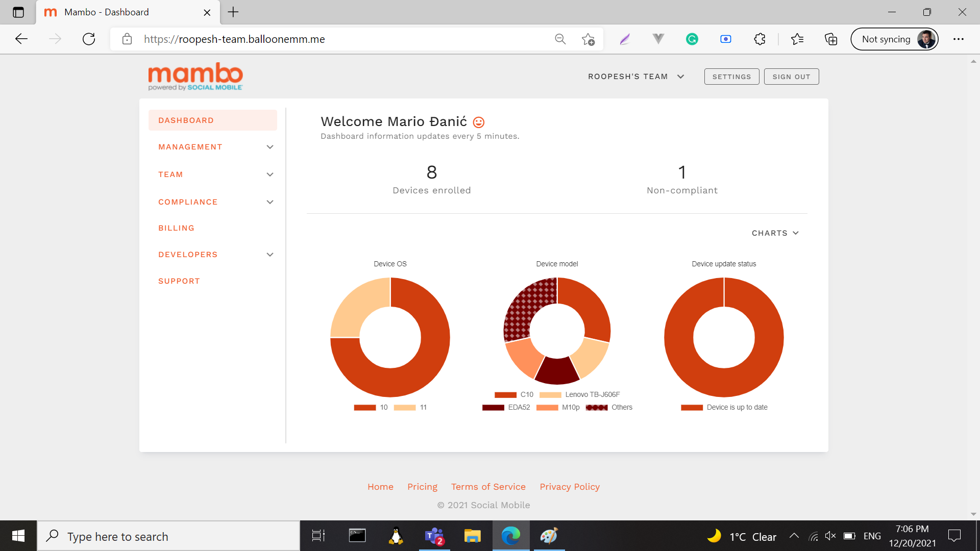Open the Terms of Service link

coord(488,487)
